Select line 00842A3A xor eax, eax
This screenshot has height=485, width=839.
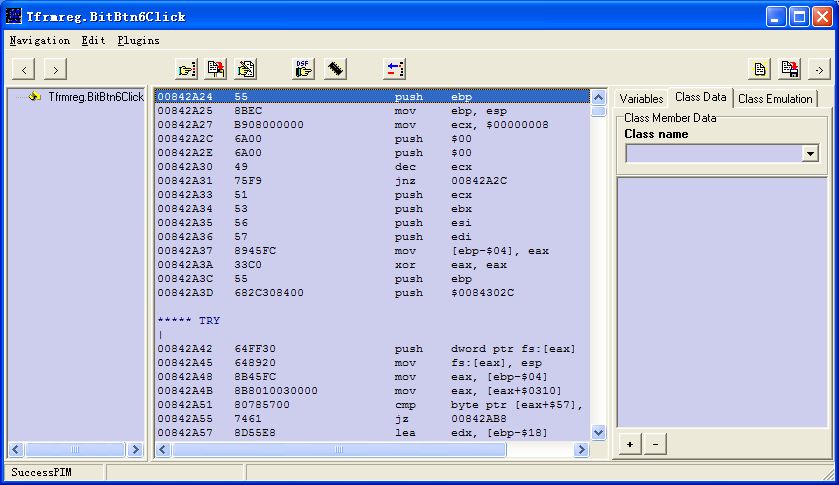click(372, 264)
